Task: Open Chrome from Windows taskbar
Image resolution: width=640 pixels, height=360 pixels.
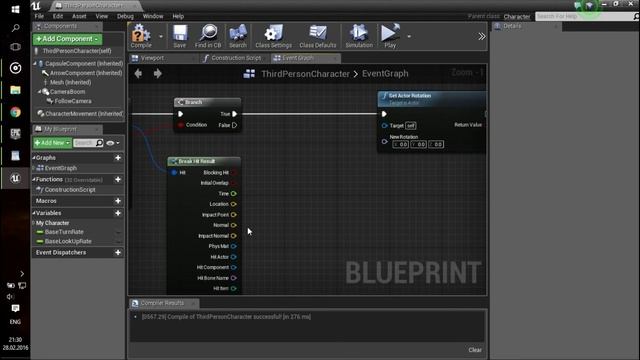Action: point(15,112)
